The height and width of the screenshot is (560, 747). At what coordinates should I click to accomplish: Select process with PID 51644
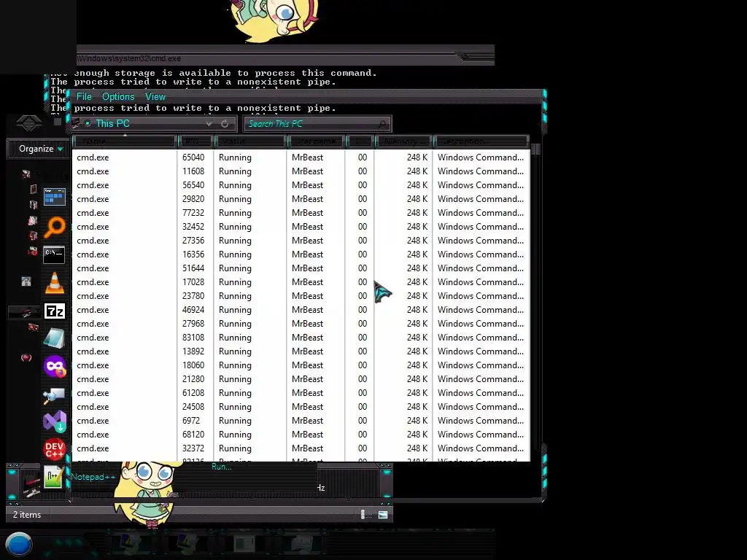point(301,268)
